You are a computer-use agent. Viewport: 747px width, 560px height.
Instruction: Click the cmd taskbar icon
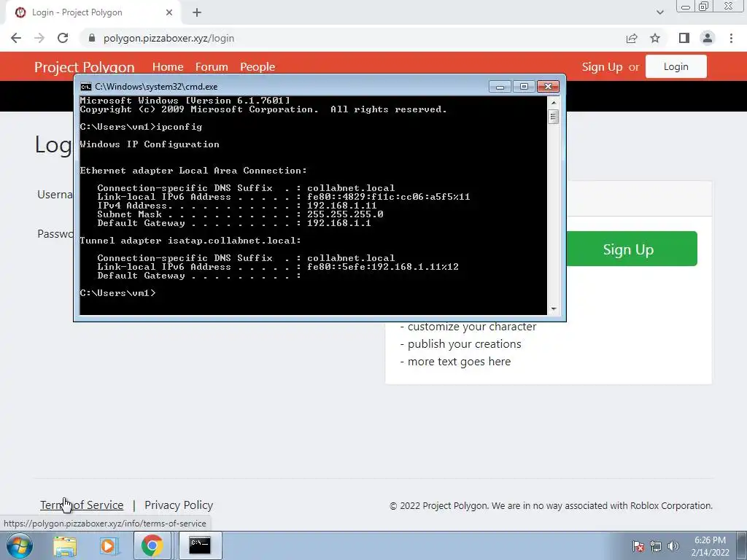click(200, 545)
